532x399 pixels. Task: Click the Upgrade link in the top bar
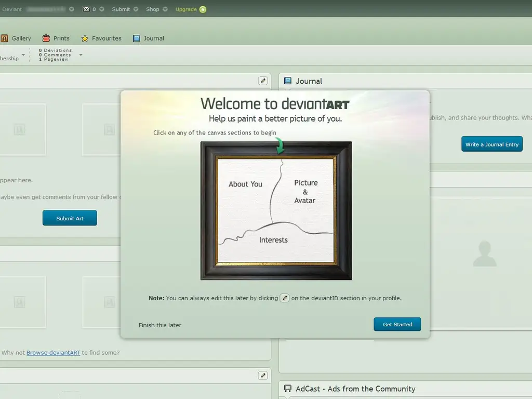(186, 9)
